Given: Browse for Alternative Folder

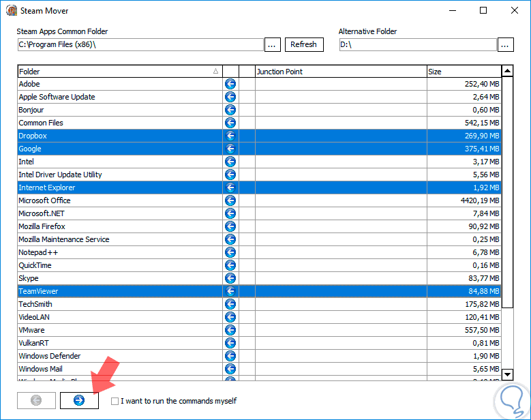Looking at the screenshot, I should pos(505,44).
